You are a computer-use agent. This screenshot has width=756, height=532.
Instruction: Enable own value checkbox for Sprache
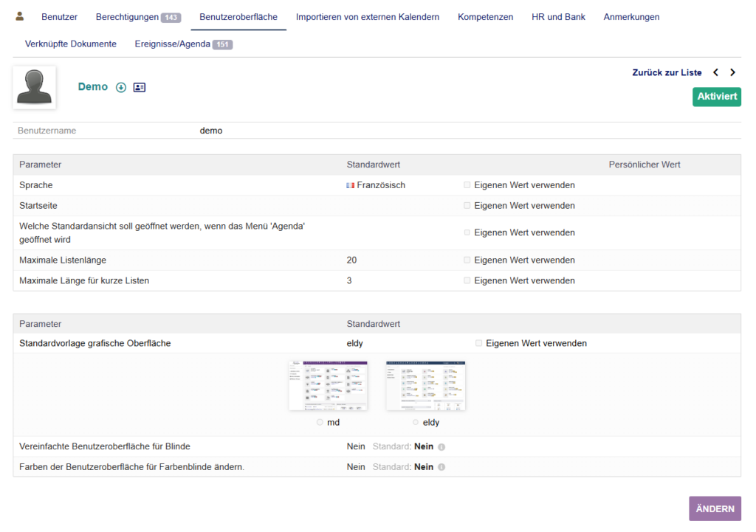pos(467,185)
